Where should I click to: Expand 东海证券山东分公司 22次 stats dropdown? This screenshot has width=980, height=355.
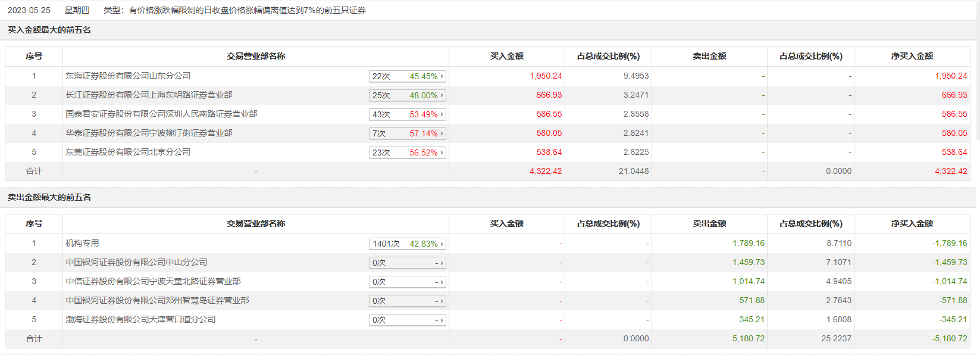(442, 76)
